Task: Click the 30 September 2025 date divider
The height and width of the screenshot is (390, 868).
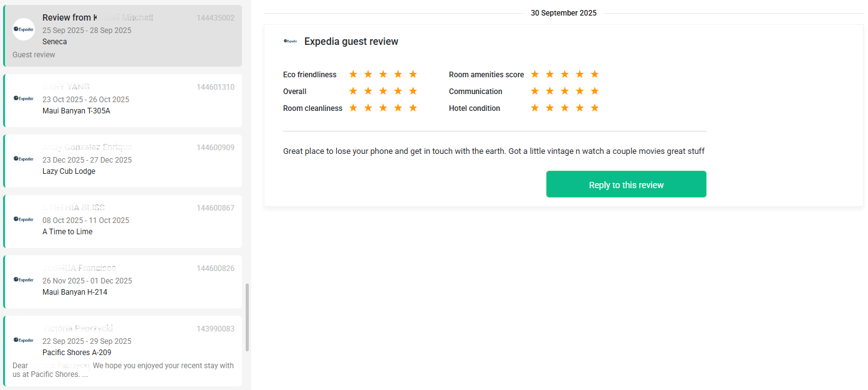Action: [563, 13]
